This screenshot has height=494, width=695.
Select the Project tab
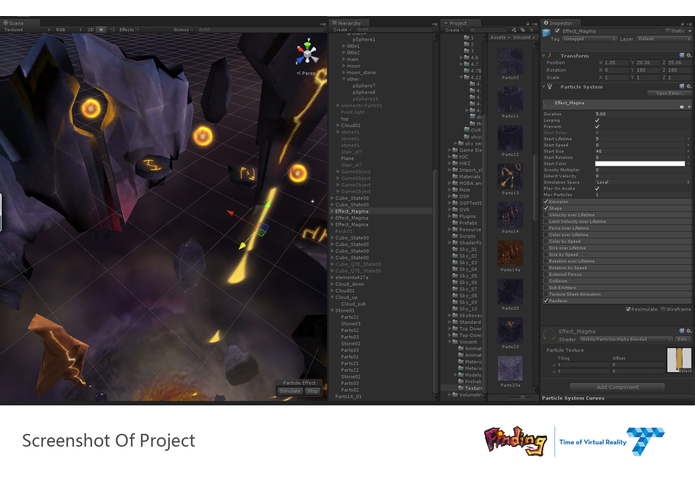point(459,23)
